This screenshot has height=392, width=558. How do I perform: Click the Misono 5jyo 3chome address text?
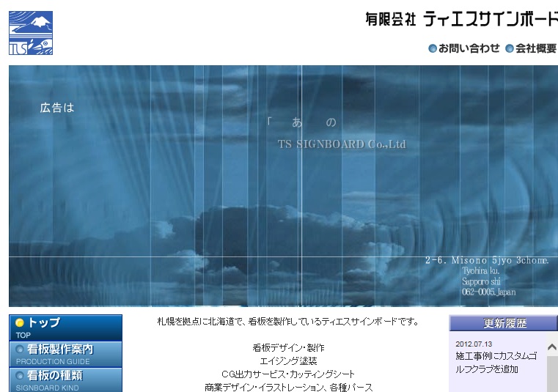pos(487,260)
